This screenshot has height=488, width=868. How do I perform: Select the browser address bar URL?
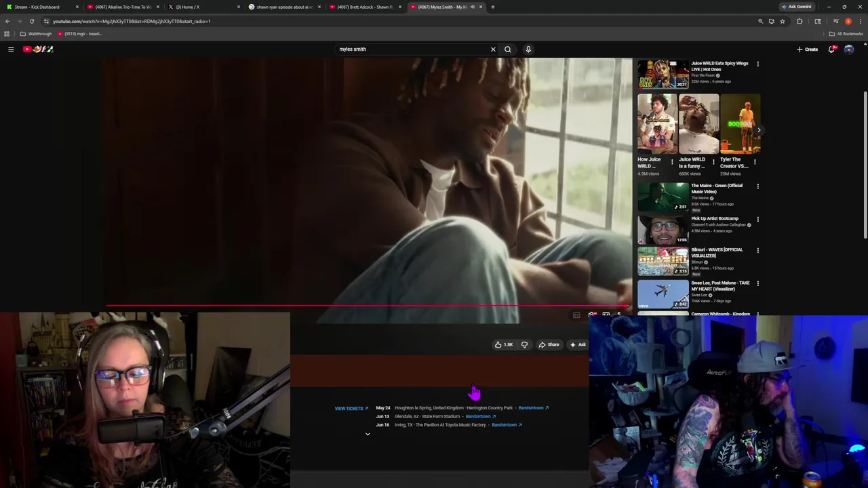click(132, 21)
